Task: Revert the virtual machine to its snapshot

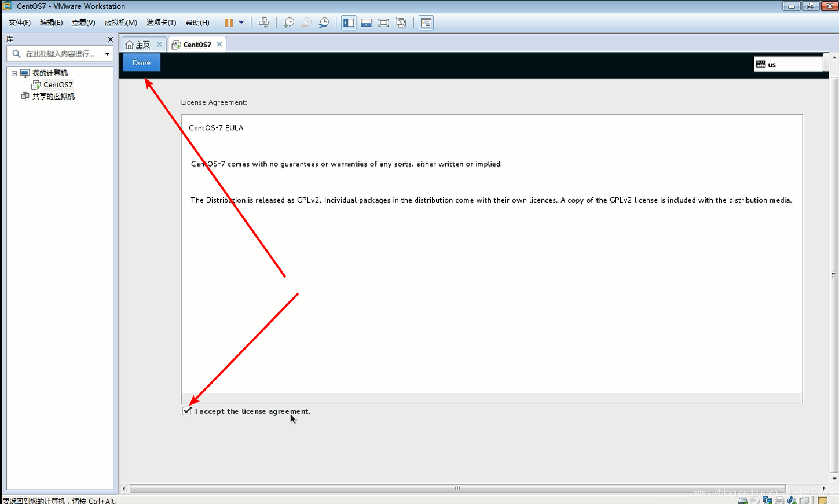Action: [306, 23]
